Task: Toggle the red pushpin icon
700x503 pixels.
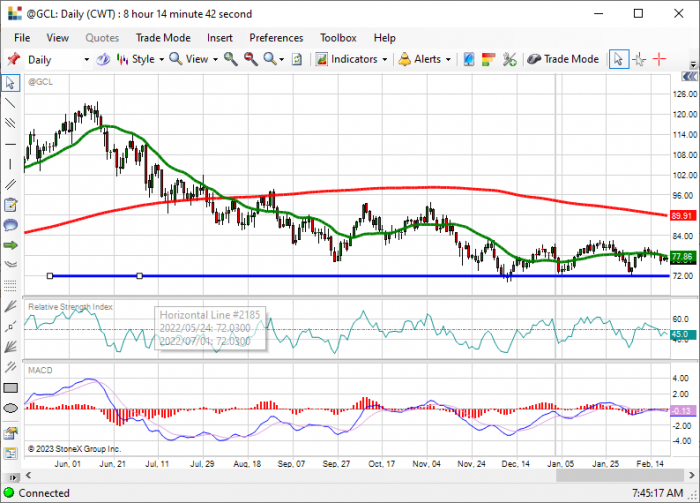Action: point(13,58)
